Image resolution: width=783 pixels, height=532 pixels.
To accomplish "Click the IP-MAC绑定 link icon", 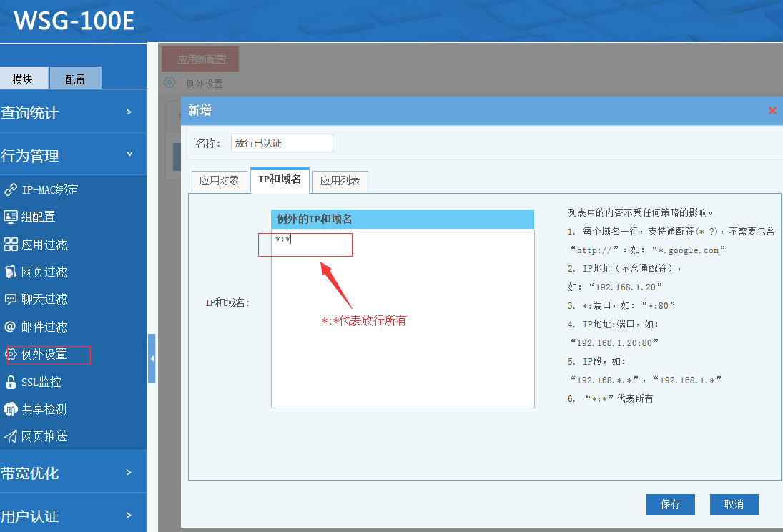I will click(11, 189).
